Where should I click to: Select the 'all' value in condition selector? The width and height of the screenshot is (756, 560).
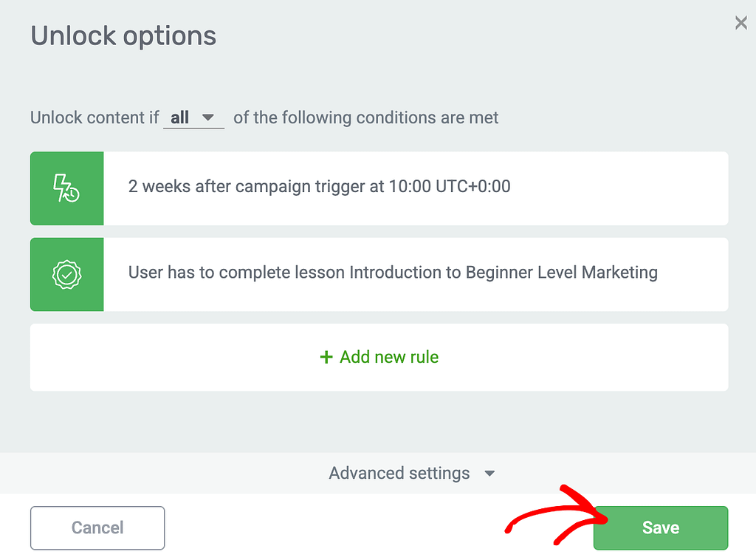coord(179,117)
